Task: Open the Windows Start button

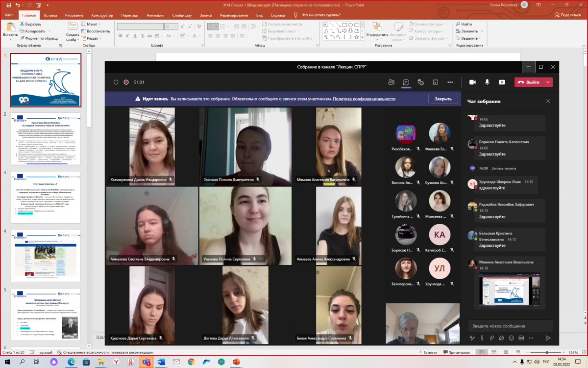Action: pos(8,362)
